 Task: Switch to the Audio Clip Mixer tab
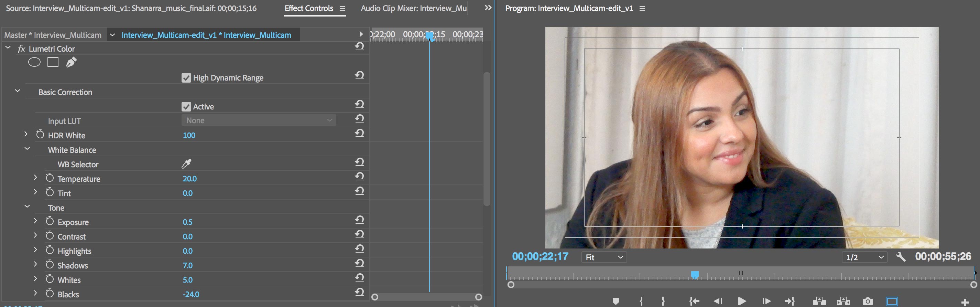[413, 8]
